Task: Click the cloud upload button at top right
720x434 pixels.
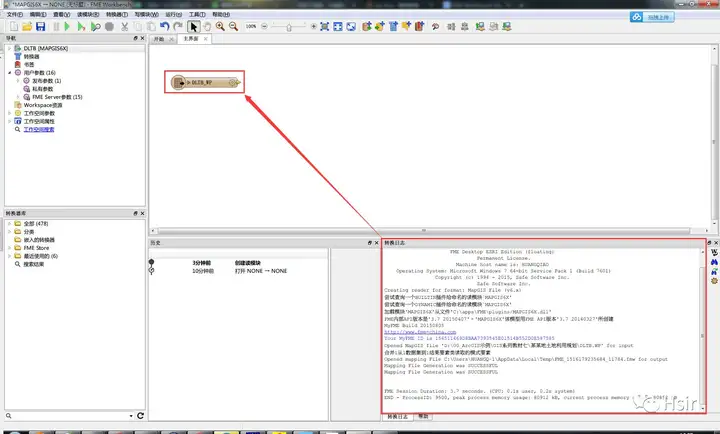Action: pyautogui.click(x=652, y=17)
